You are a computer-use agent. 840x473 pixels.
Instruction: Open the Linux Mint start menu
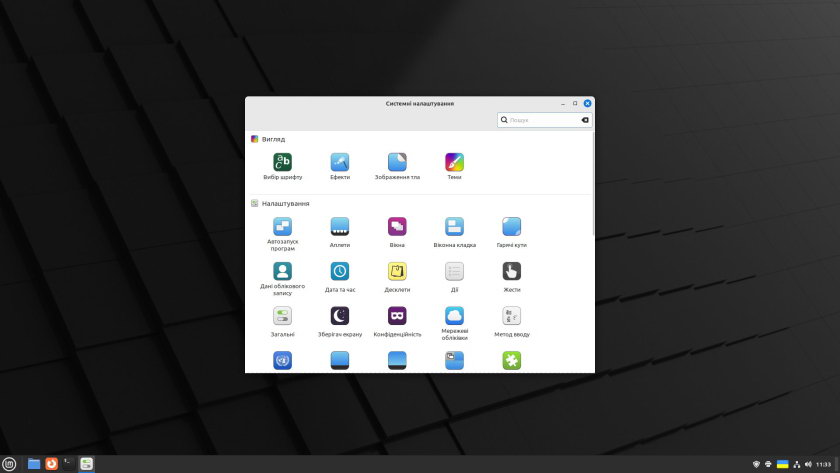coord(9,464)
